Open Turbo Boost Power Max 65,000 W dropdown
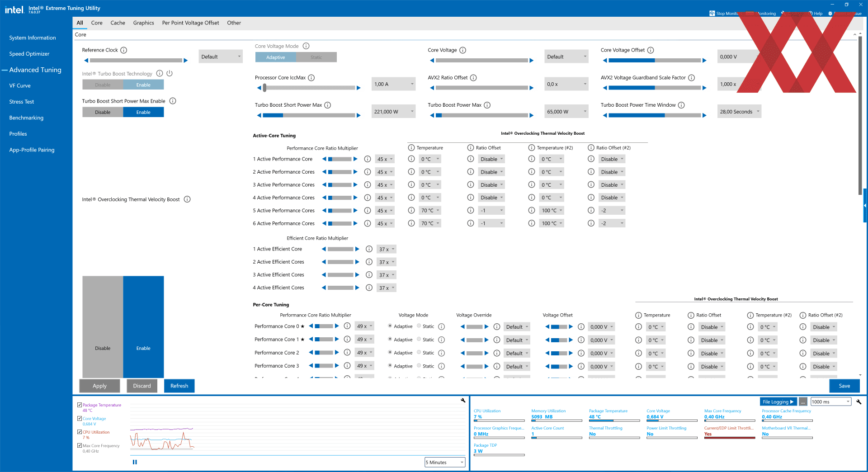868x472 pixels. coord(566,112)
